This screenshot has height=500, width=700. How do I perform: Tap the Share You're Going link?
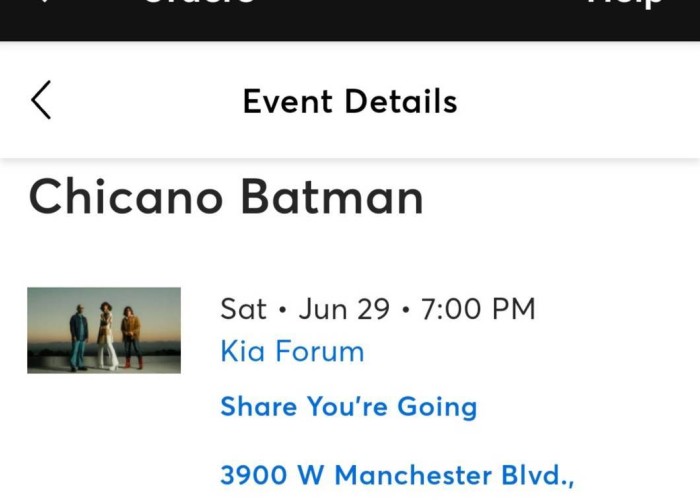(349, 407)
